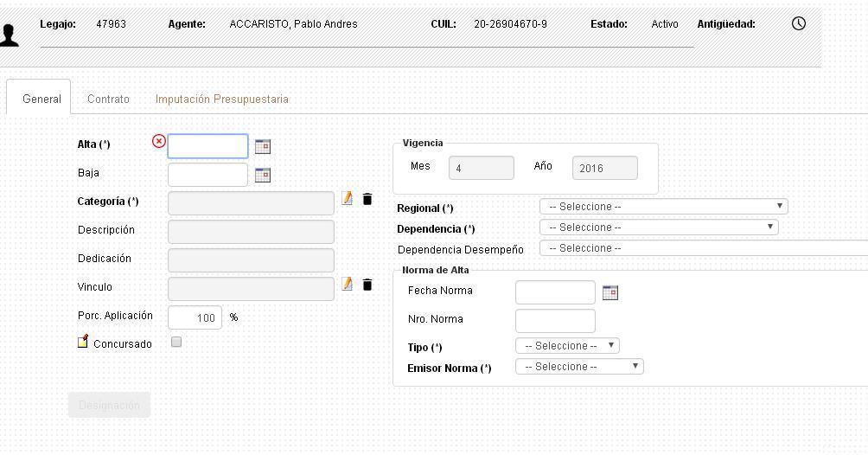Image resolution: width=868 pixels, height=455 pixels.
Task: Open the Imputación Presupuestaria tab
Action: coord(222,99)
